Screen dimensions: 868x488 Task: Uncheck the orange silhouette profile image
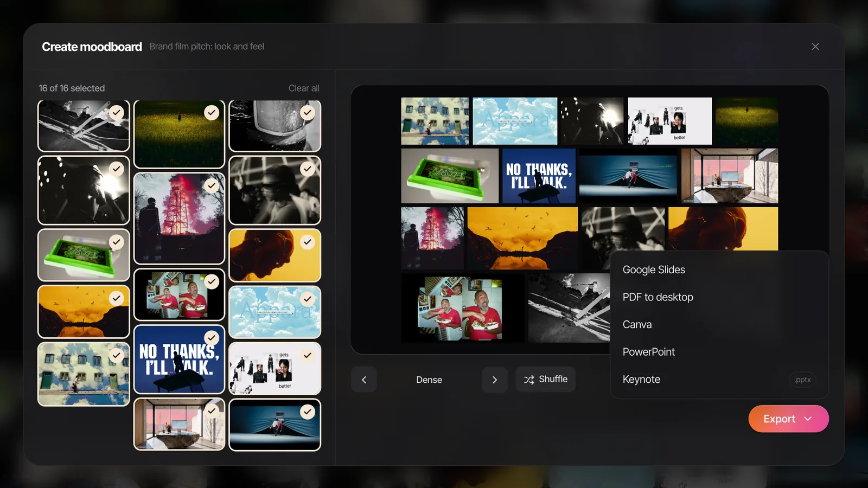tap(308, 242)
